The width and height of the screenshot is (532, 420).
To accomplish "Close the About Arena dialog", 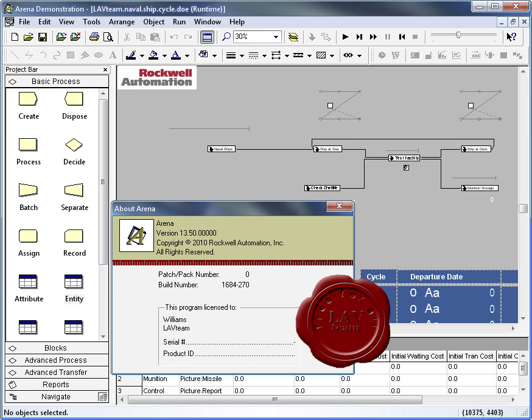I will [339, 206].
